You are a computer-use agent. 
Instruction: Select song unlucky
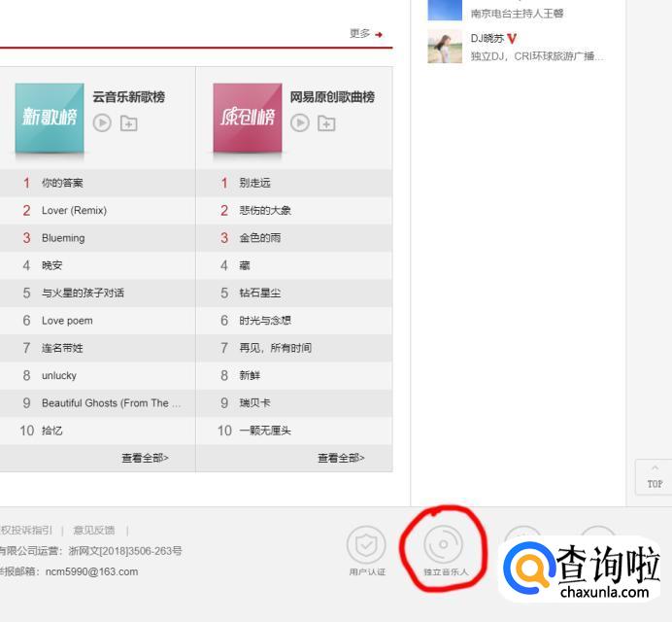click(x=59, y=375)
